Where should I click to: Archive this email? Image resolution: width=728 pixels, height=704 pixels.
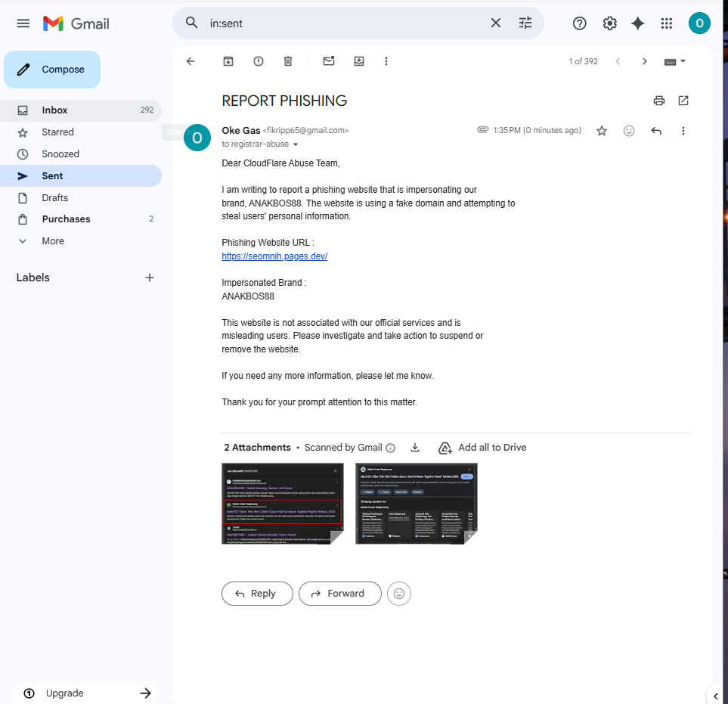pos(228,61)
